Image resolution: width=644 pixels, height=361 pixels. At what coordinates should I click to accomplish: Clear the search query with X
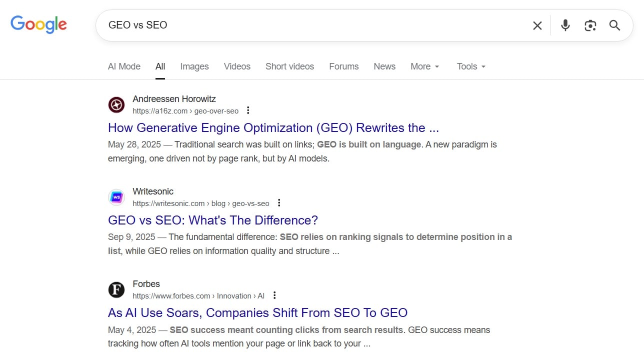pos(537,25)
